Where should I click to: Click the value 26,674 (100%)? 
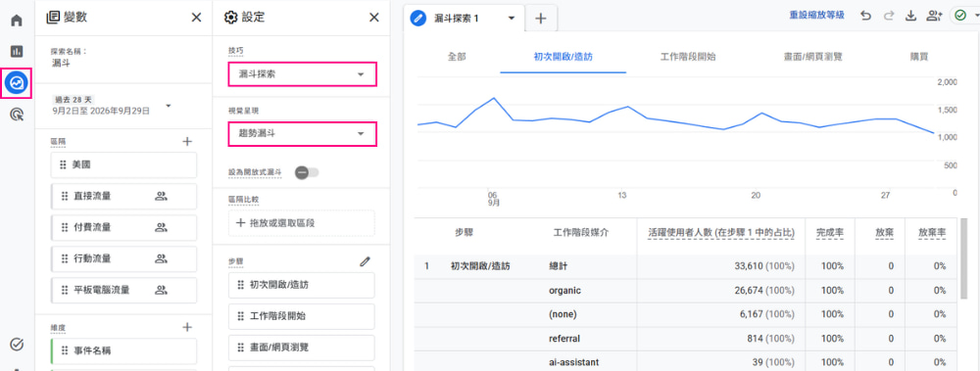(763, 291)
